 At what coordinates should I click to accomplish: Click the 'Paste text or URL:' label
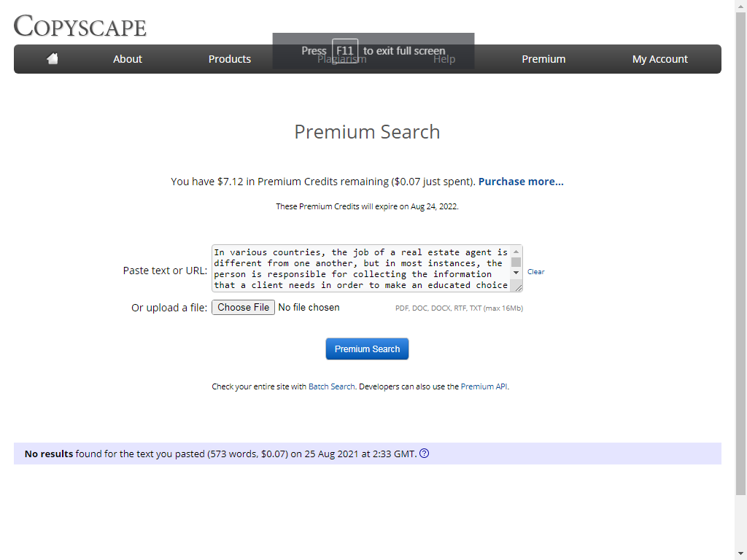(x=165, y=271)
